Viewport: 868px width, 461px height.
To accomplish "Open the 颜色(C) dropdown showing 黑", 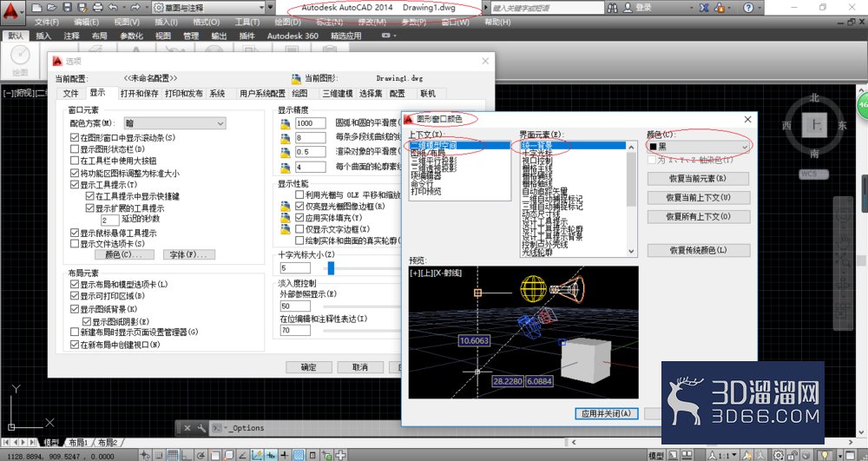I will (699, 147).
